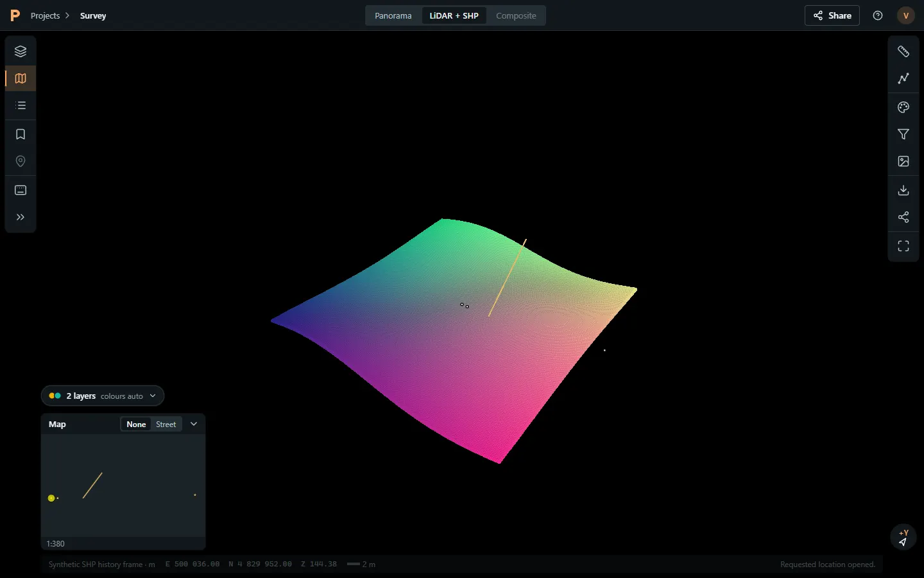
Task: Open the funnel filter tool
Action: (903, 134)
